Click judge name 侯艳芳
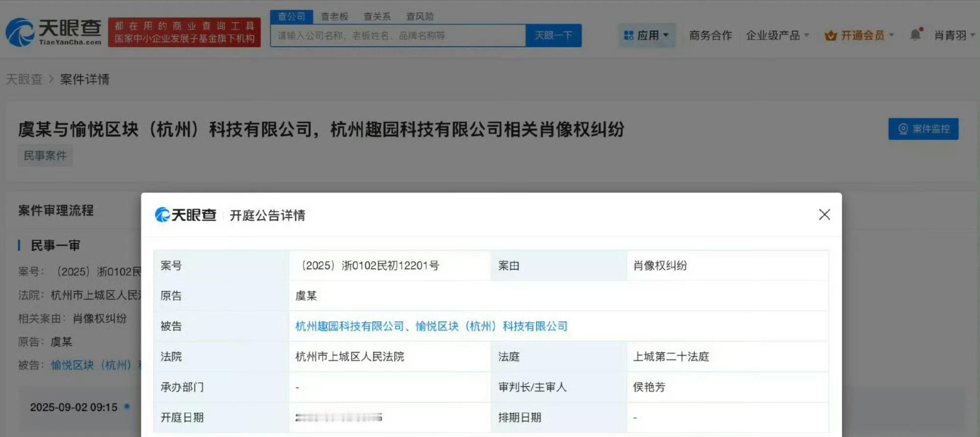 tap(649, 387)
